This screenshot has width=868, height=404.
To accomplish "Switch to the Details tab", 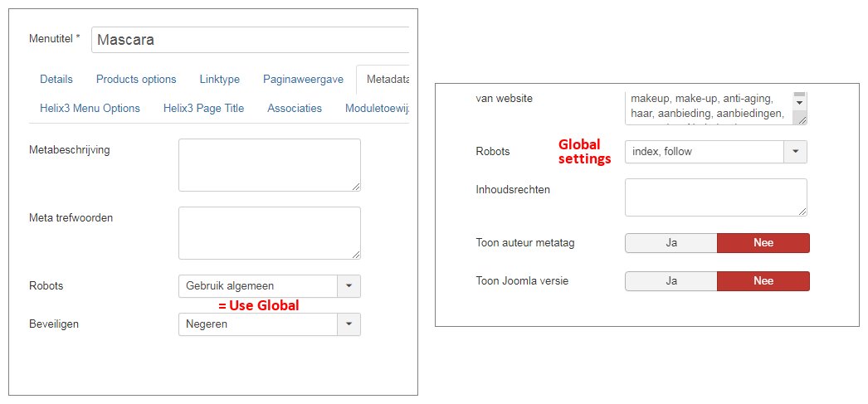I will coord(56,79).
